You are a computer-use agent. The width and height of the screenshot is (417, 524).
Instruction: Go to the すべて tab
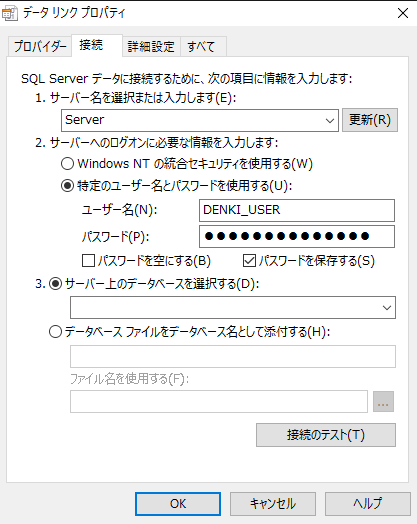click(x=201, y=46)
